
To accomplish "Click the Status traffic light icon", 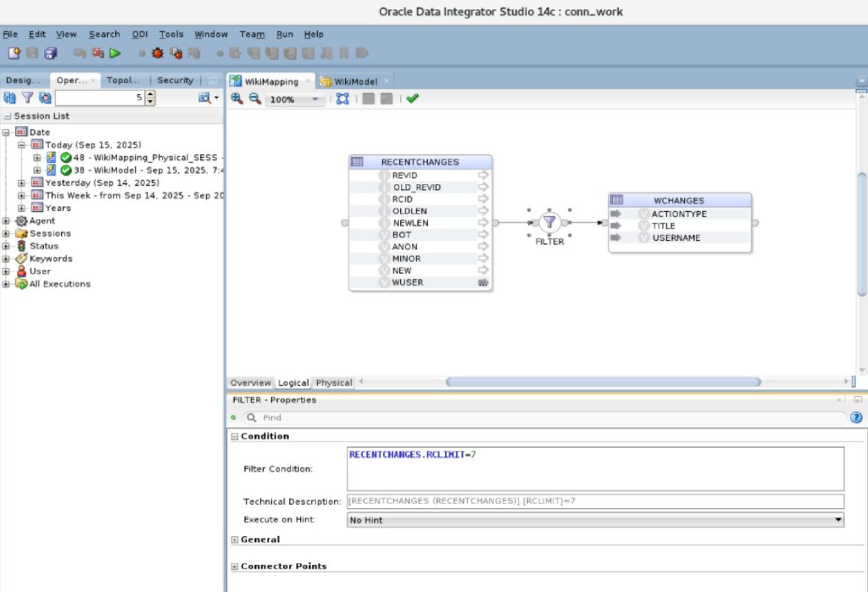I will [x=21, y=246].
